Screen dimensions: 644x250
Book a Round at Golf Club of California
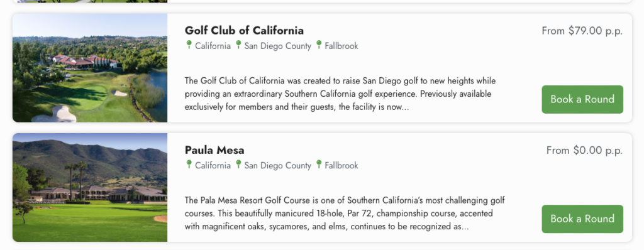click(582, 99)
